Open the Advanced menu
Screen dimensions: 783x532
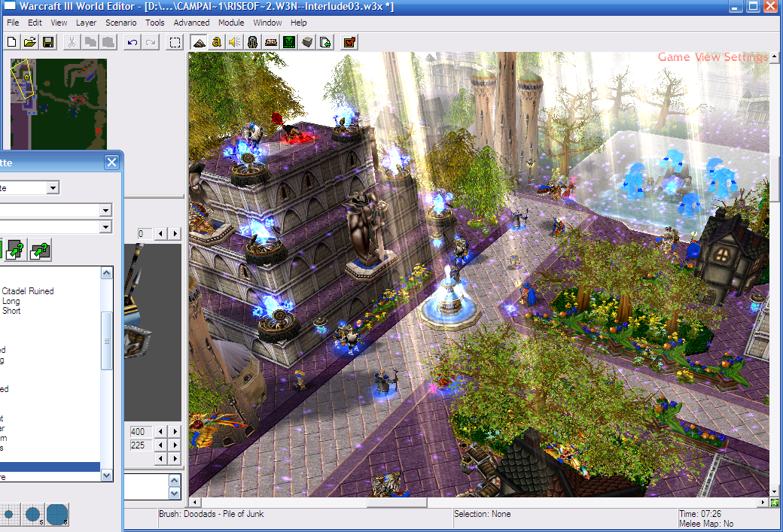coord(191,23)
